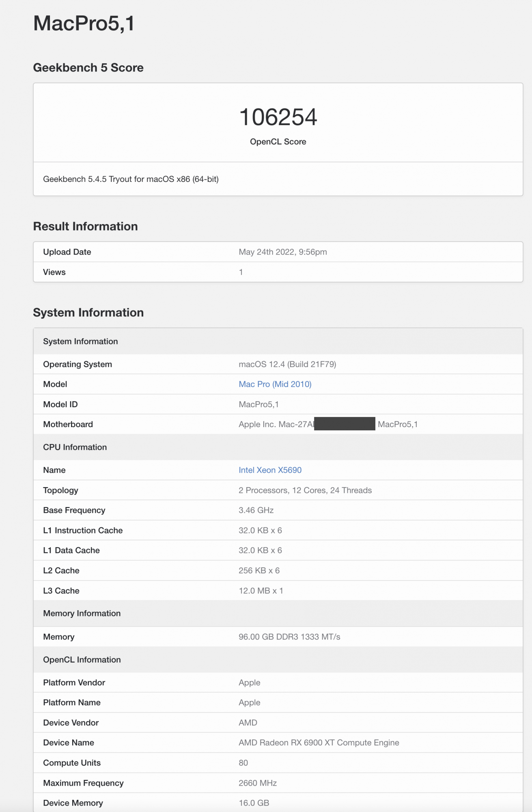Image resolution: width=532 pixels, height=812 pixels.
Task: Click the Views row label
Action: point(54,272)
